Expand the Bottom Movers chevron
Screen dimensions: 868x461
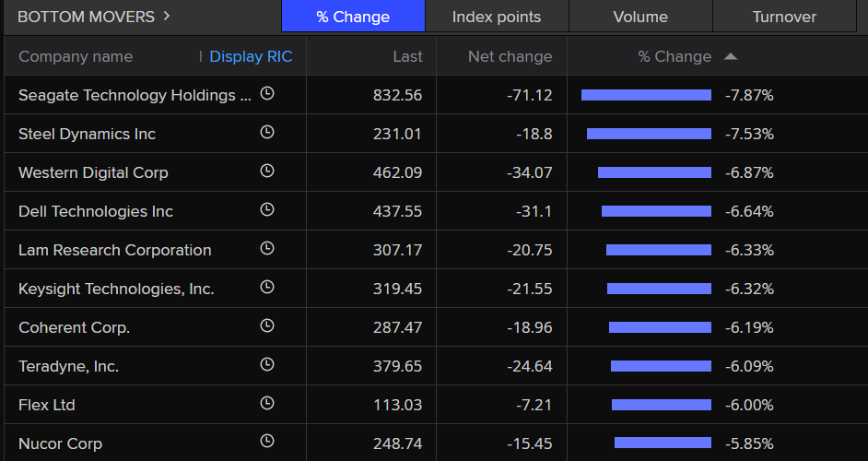click(x=167, y=16)
